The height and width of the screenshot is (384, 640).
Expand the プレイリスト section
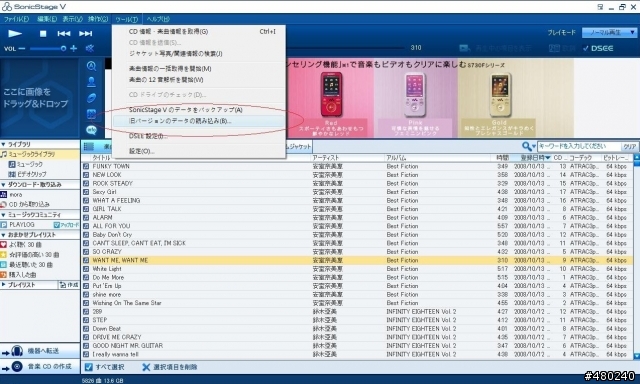[3, 285]
